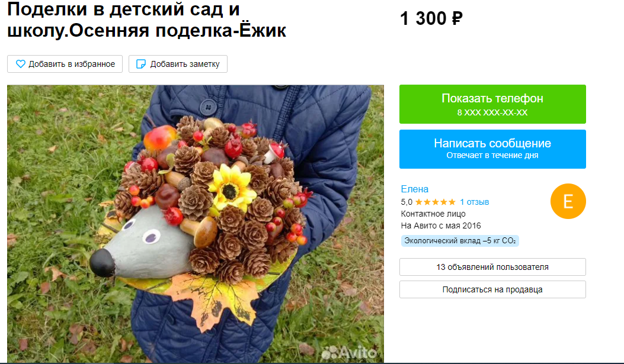Open seller profile link Елена

click(415, 189)
